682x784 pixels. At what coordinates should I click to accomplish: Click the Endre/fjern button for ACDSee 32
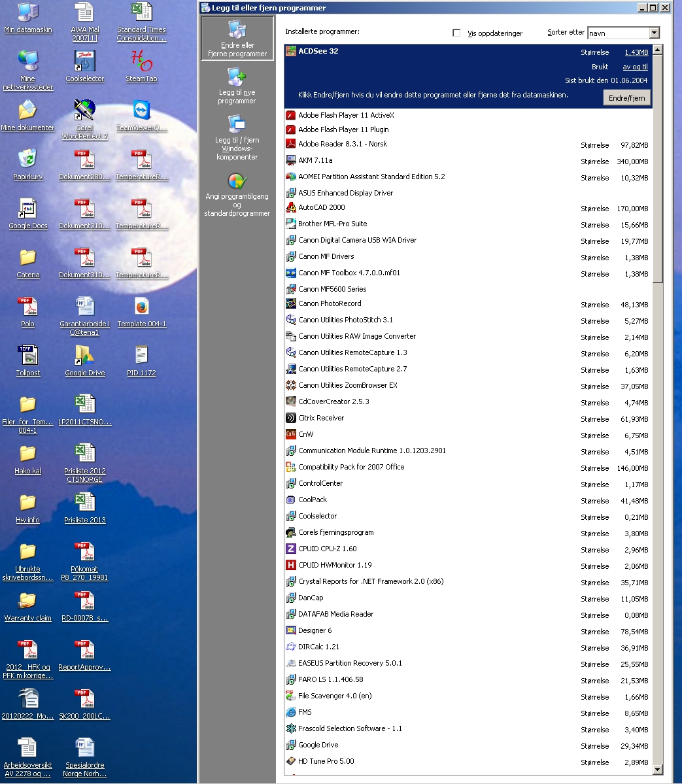click(626, 98)
